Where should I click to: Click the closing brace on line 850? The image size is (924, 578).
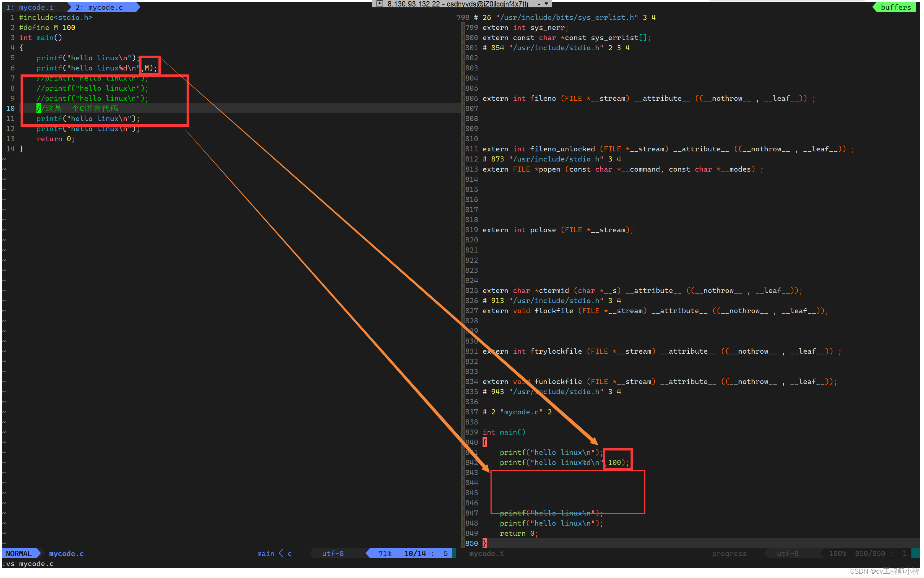[x=484, y=544]
